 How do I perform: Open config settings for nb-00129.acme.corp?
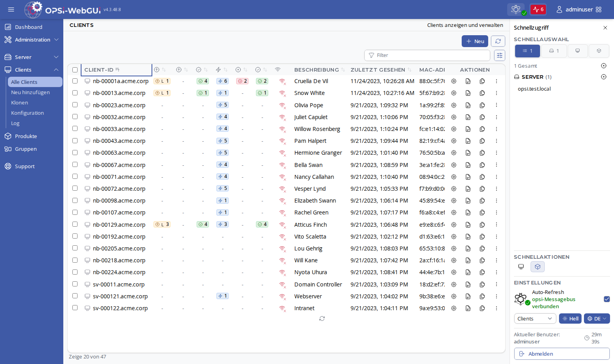point(454,225)
